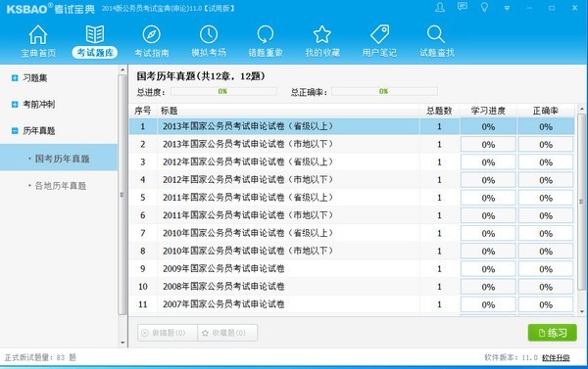Click the sidebar scroll up arrow
The height and width of the screenshot is (369, 588).
pos(122,69)
